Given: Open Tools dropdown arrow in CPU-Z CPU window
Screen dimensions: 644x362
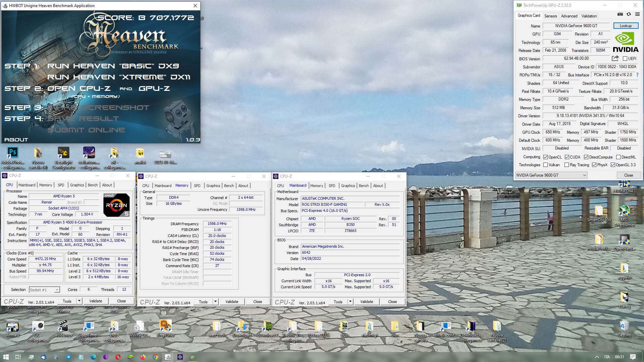Looking at the screenshot, I should (x=79, y=301).
